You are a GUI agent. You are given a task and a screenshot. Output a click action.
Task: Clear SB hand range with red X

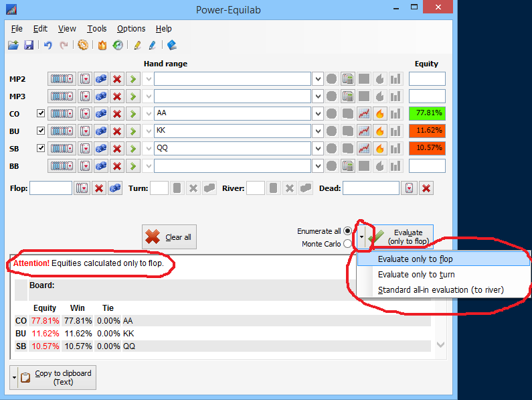point(117,149)
